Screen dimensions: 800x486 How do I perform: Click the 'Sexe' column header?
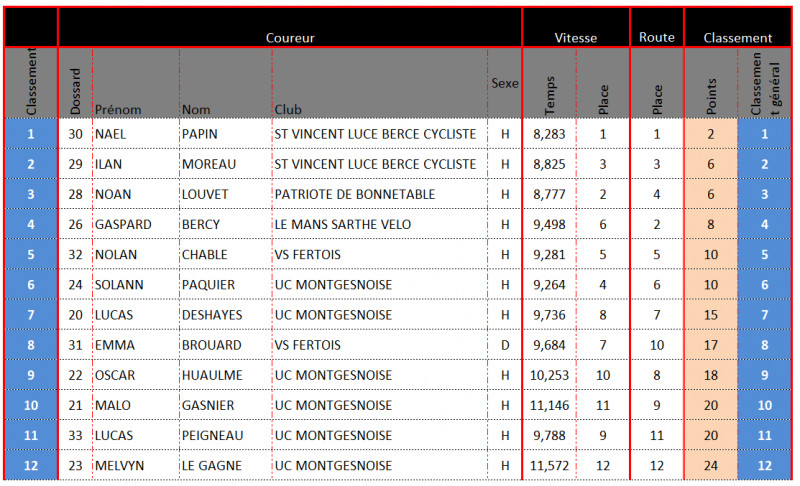505,84
